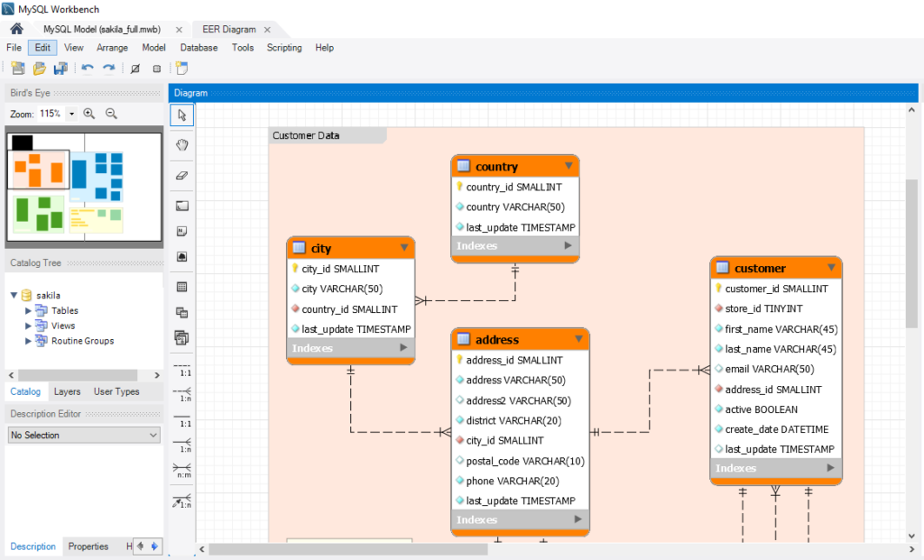924x560 pixels.
Task: Expand Indexes section of customer table
Action: point(830,468)
